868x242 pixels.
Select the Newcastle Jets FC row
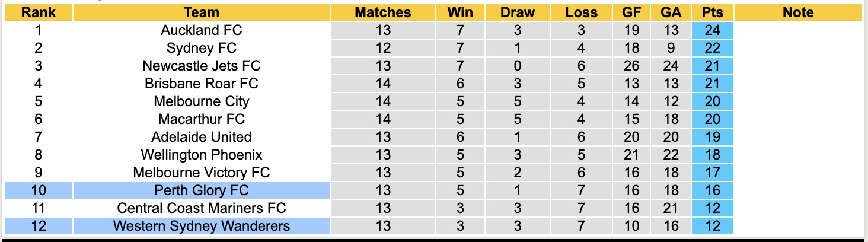201,66
